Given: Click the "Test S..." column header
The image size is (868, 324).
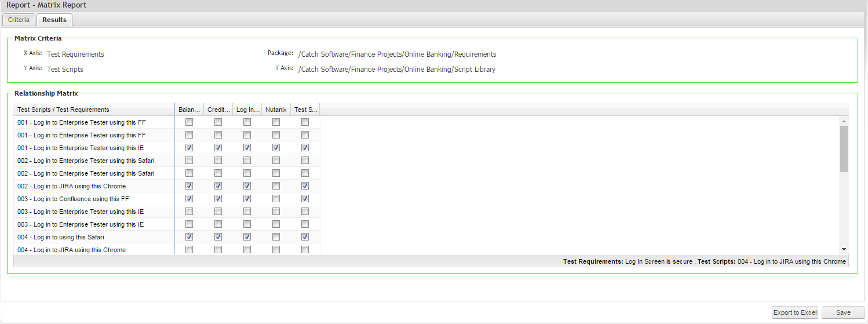Looking at the screenshot, I should pyautogui.click(x=305, y=110).
